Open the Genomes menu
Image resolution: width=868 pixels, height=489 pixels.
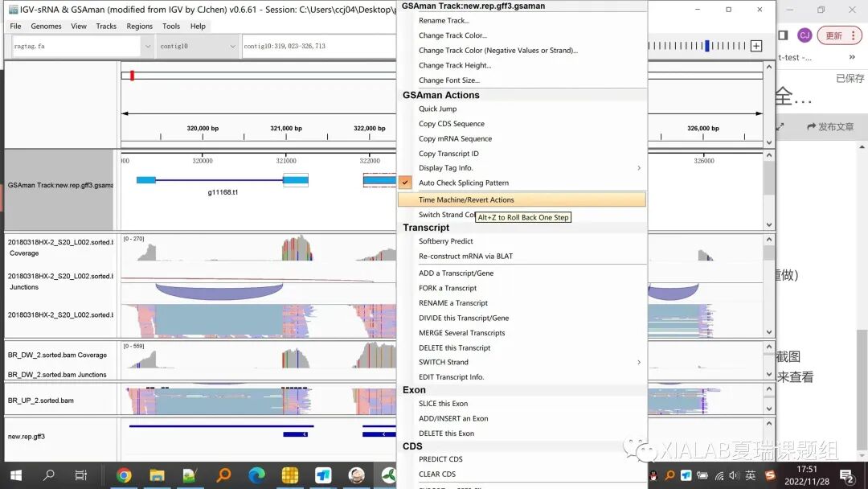46,26
